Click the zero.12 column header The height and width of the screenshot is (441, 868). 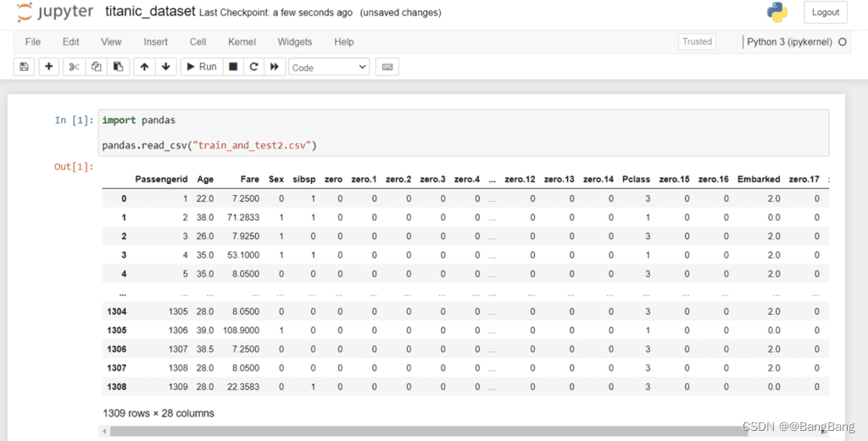point(520,180)
